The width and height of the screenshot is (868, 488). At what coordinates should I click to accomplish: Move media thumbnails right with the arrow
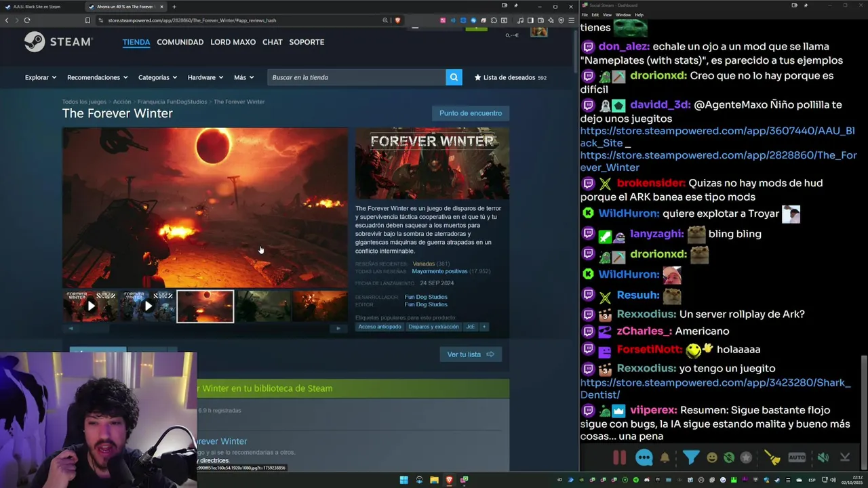(x=338, y=329)
